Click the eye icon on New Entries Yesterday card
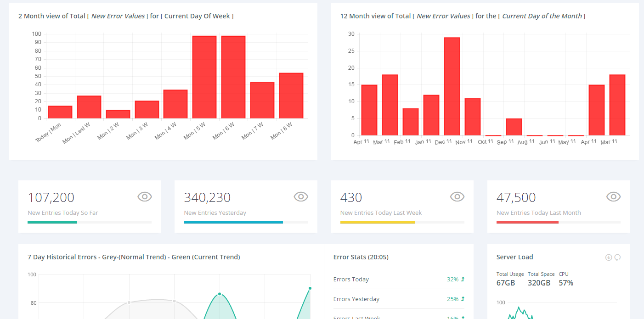The image size is (644, 319). [x=301, y=197]
